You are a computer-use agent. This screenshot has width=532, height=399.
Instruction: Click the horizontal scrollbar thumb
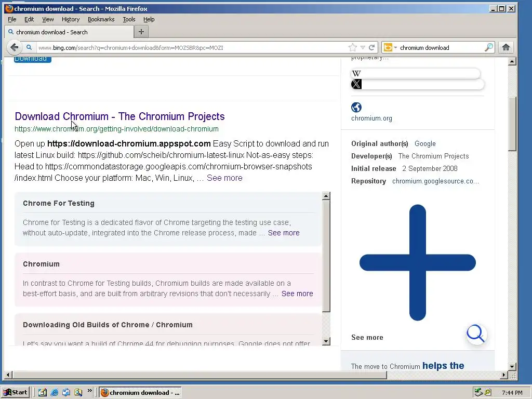coord(199,375)
